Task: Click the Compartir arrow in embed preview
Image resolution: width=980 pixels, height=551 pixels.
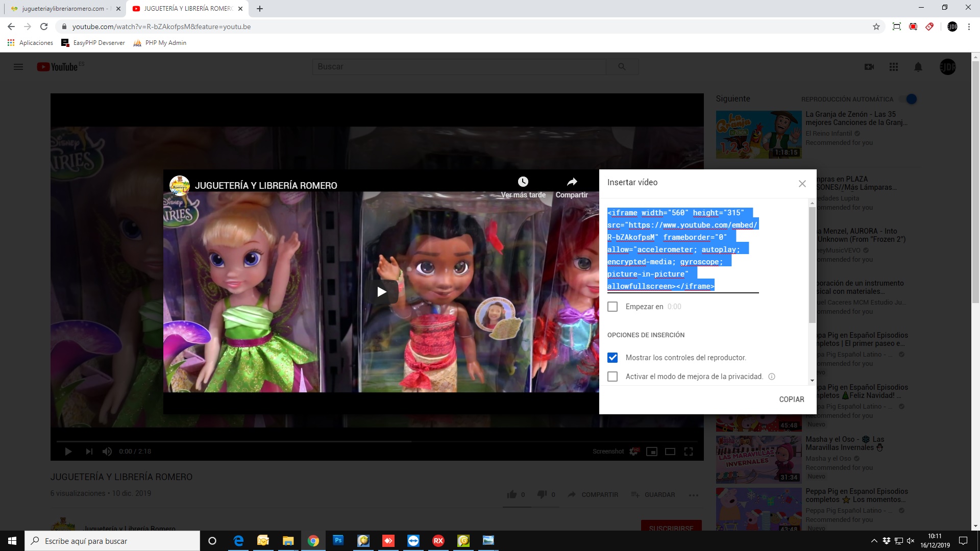Action: pos(572,182)
